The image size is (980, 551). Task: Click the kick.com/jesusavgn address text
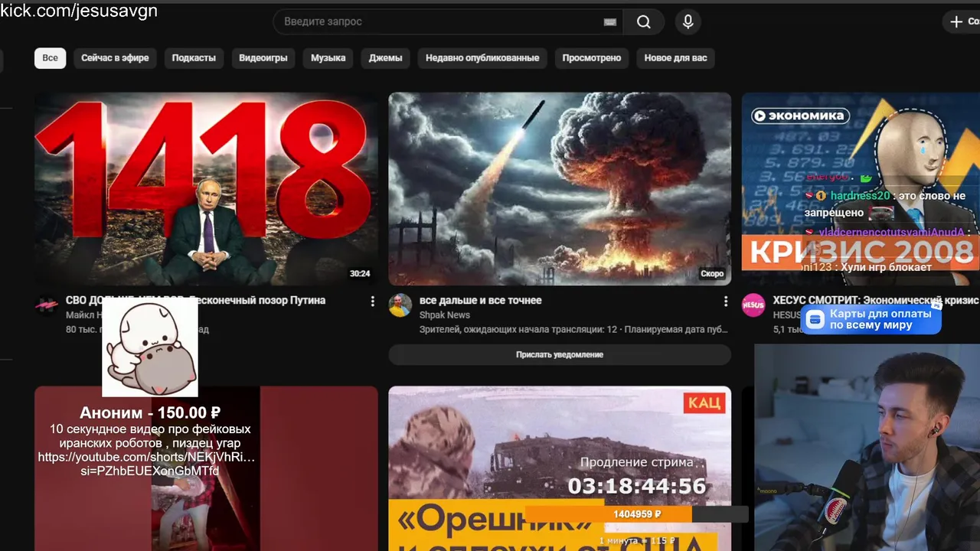pyautogui.click(x=79, y=11)
